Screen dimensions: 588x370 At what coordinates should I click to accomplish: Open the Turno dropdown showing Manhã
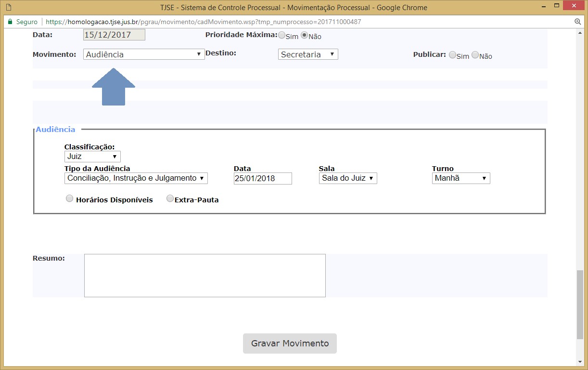[460, 178]
